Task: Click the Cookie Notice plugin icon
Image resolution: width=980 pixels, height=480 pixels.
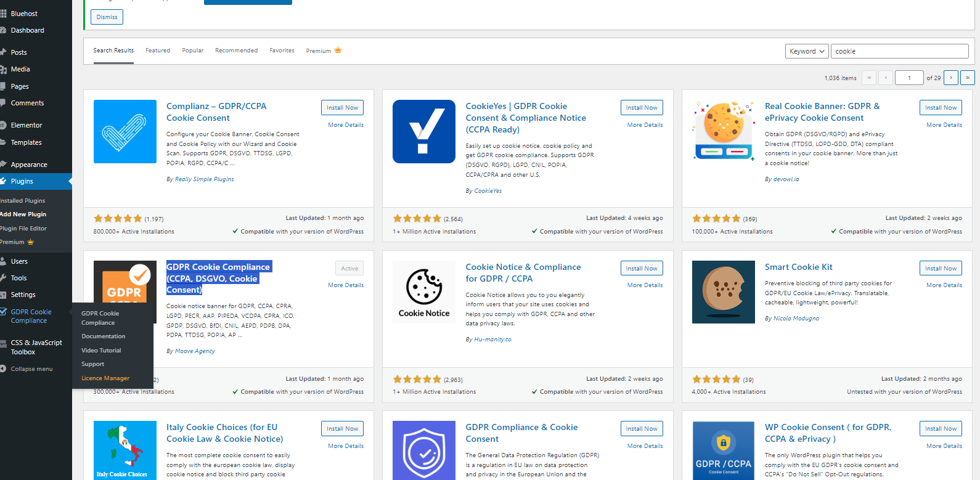Action: (x=424, y=292)
